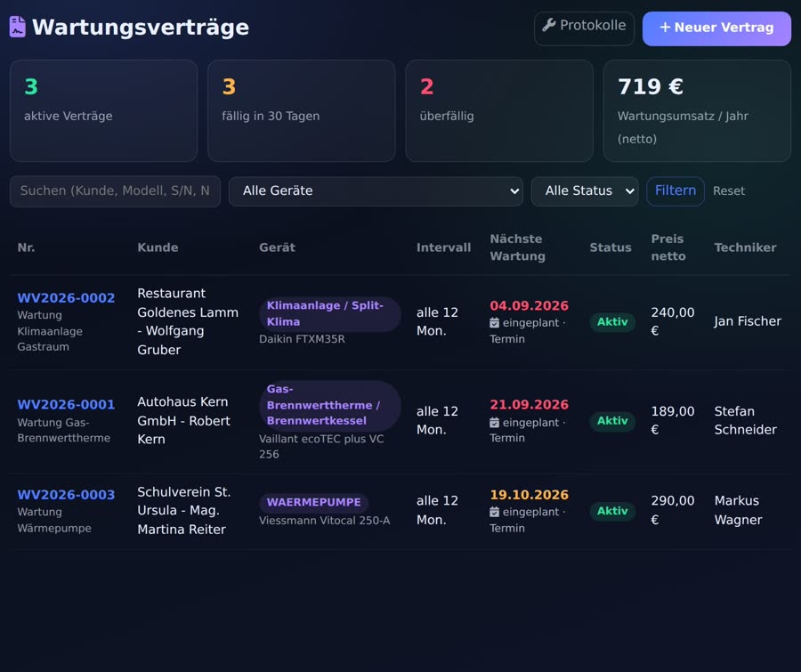Click the Wartungsverträge document icon
Image resolution: width=801 pixels, height=672 pixels.
pyautogui.click(x=18, y=27)
